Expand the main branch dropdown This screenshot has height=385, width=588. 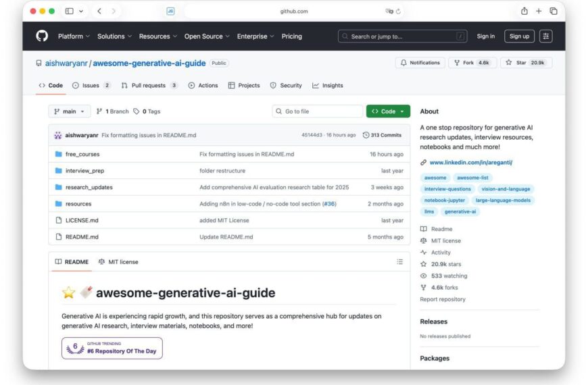tap(70, 111)
